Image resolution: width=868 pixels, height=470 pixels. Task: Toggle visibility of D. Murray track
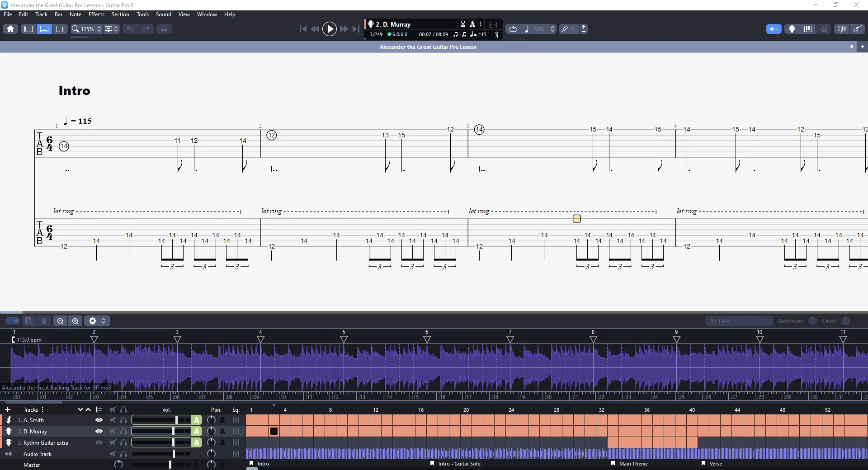click(99, 431)
